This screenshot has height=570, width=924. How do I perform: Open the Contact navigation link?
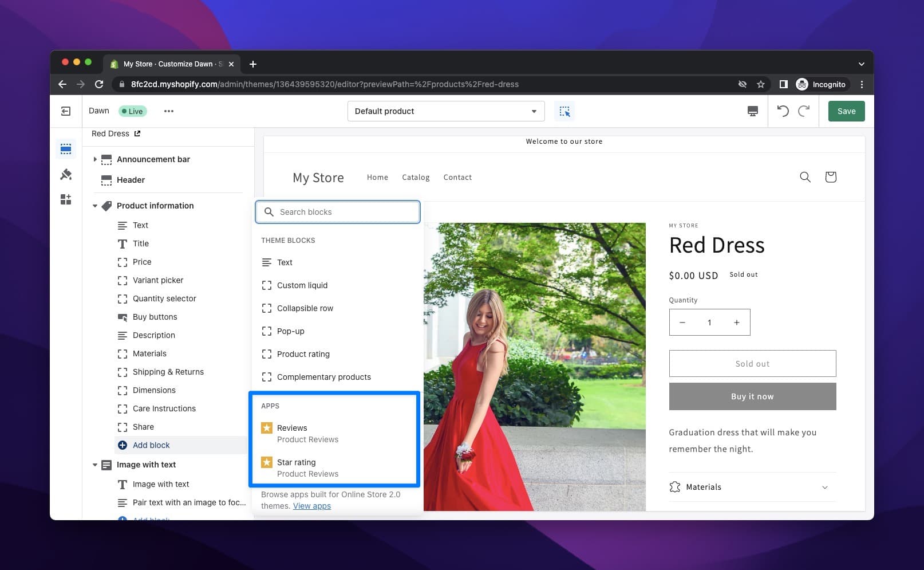tap(457, 178)
